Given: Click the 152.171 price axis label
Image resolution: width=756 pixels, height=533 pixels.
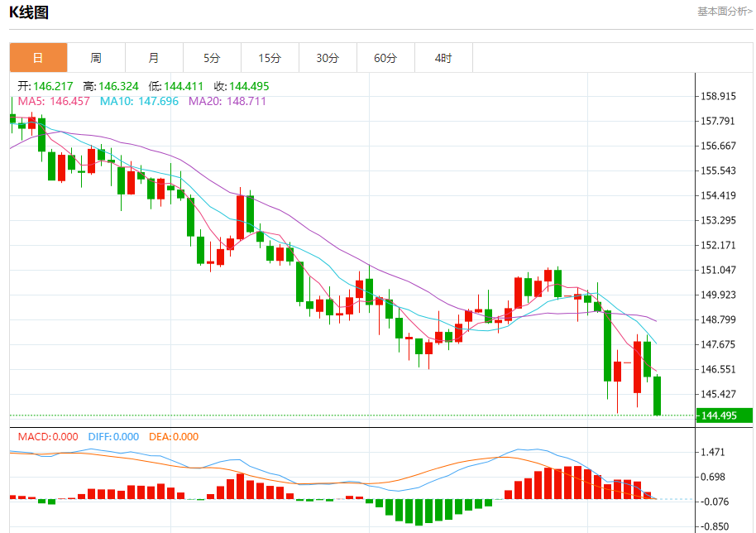Looking at the screenshot, I should coord(719,245).
